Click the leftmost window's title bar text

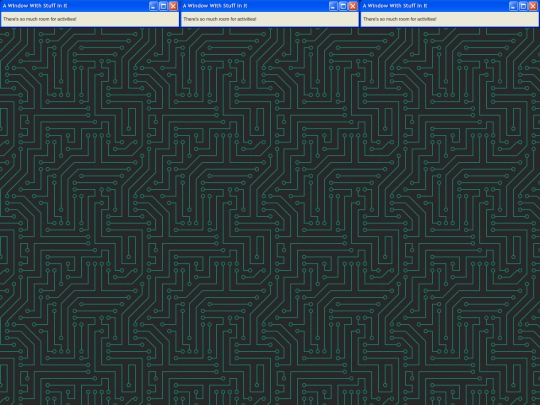click(35, 6)
